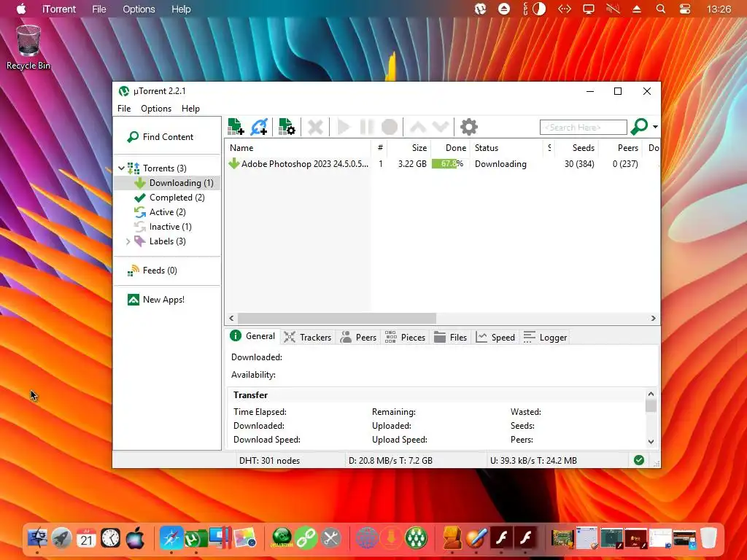Screen dimensions: 747x560
Task: Click the Move Up Queue arrow
Action: 418,127
